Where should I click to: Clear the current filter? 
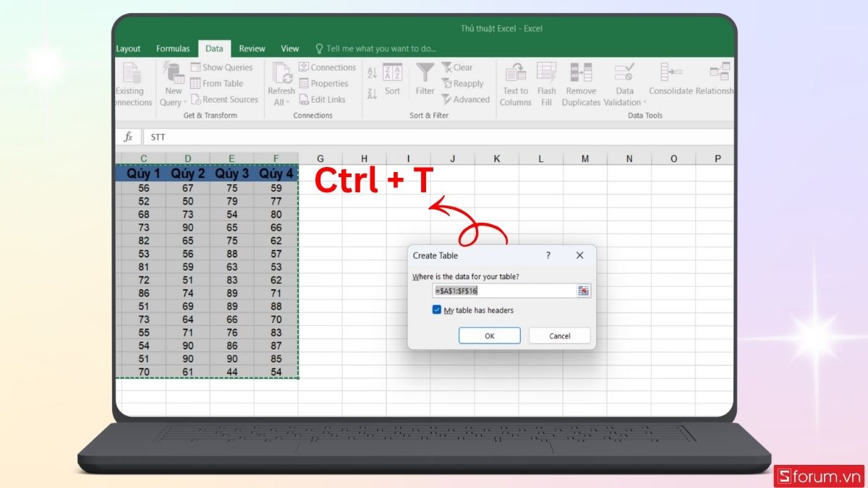pyautogui.click(x=456, y=67)
